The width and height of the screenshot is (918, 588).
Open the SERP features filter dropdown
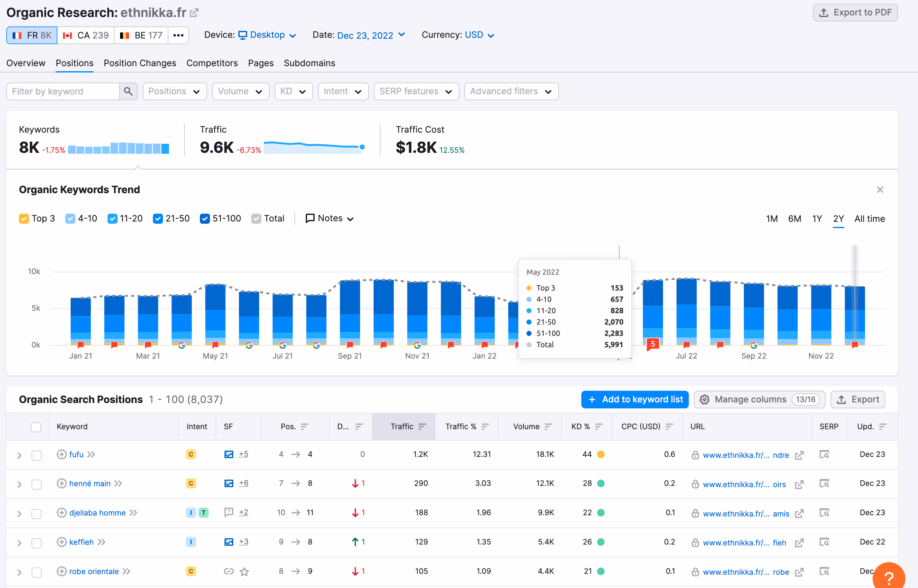click(x=416, y=91)
